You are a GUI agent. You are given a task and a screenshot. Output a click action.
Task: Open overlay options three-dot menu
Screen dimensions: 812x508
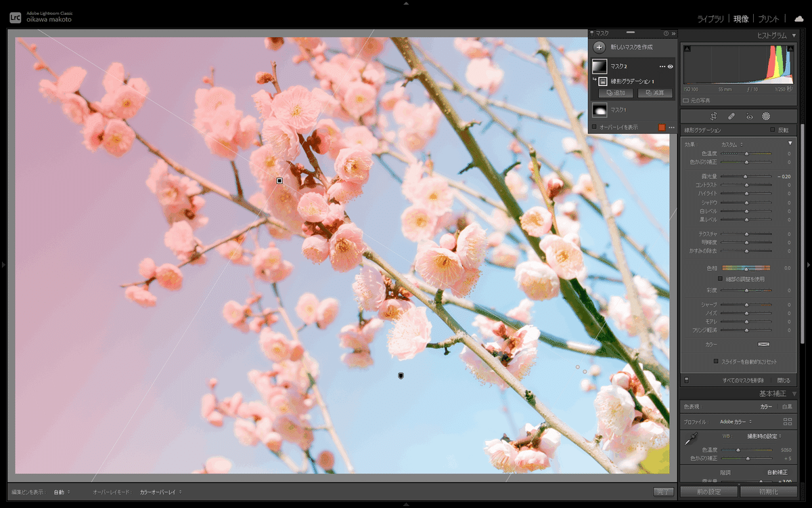(x=671, y=127)
